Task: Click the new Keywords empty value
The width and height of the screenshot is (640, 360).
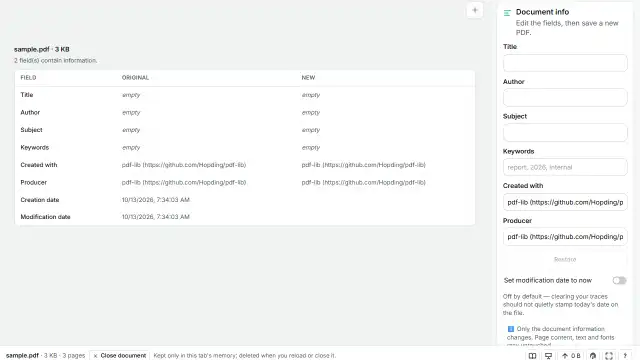Action: pyautogui.click(x=311, y=147)
